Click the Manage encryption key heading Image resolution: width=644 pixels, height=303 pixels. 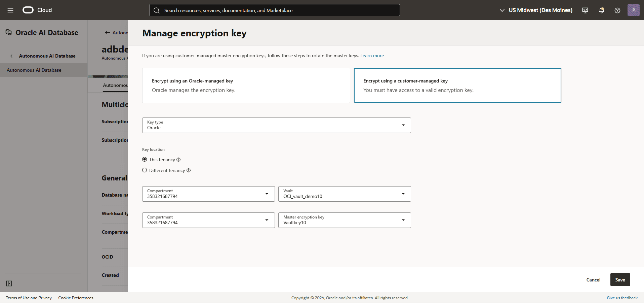194,33
